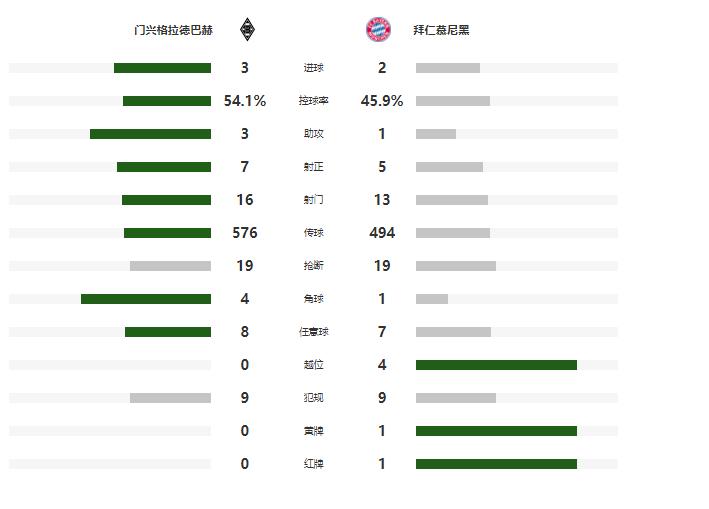Click Mönchengladbach's green 角球 bar
The image size is (709, 509).
(146, 299)
